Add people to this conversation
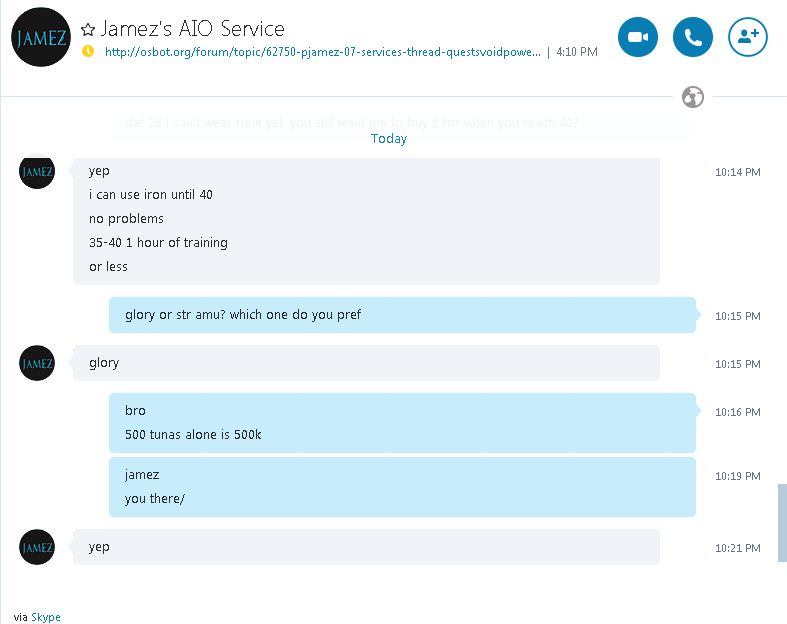Image resolution: width=787 pixels, height=624 pixels. point(747,37)
